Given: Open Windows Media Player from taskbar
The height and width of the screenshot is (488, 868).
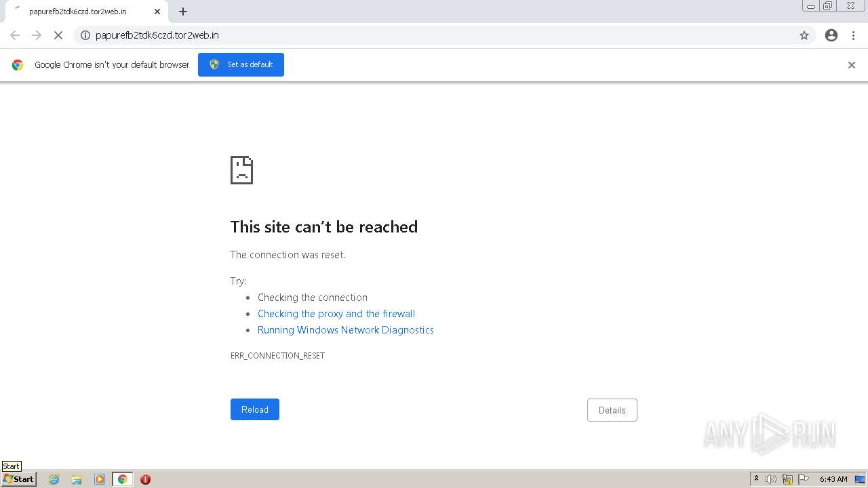Looking at the screenshot, I should coord(100,479).
